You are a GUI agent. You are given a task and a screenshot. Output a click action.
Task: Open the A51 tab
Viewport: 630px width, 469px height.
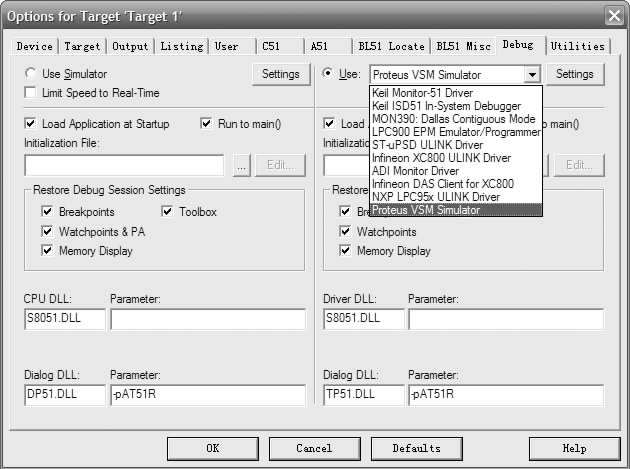(319, 46)
